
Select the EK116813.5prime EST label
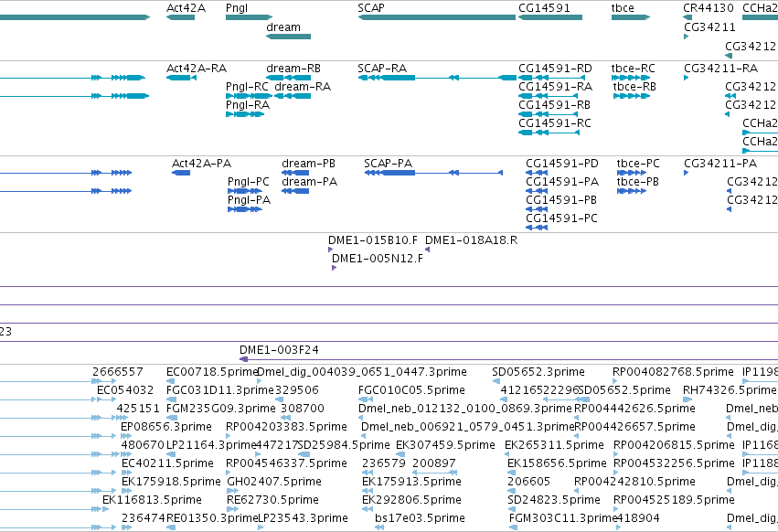[x=152, y=500]
